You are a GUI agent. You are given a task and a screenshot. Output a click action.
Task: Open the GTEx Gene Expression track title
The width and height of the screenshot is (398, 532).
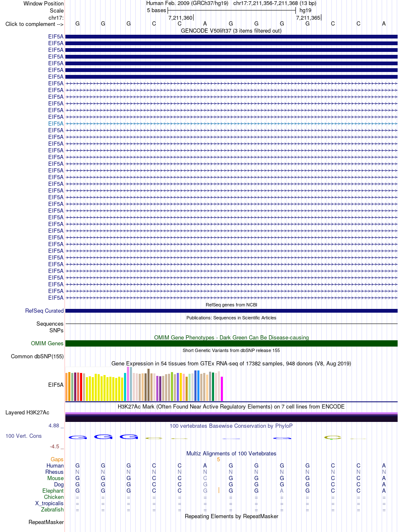231,363
